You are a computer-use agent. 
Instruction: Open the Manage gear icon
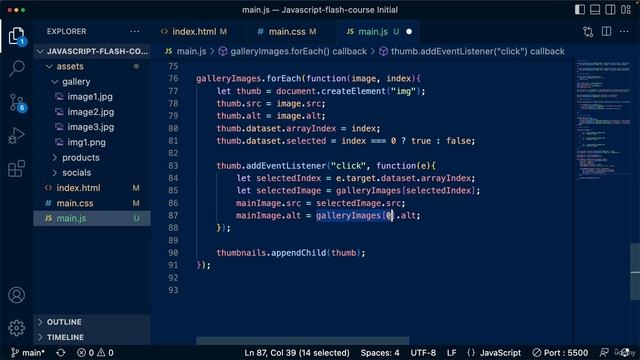pyautogui.click(x=16, y=328)
